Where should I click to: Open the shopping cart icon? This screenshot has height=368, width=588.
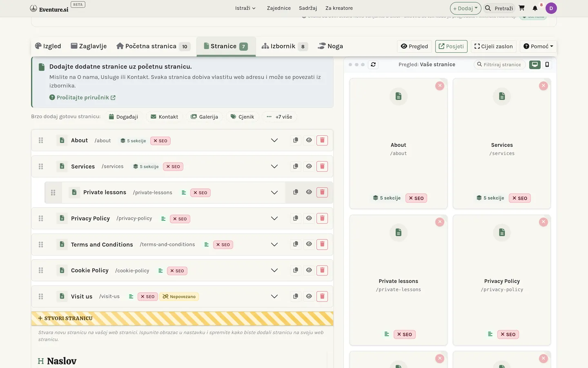pos(521,8)
